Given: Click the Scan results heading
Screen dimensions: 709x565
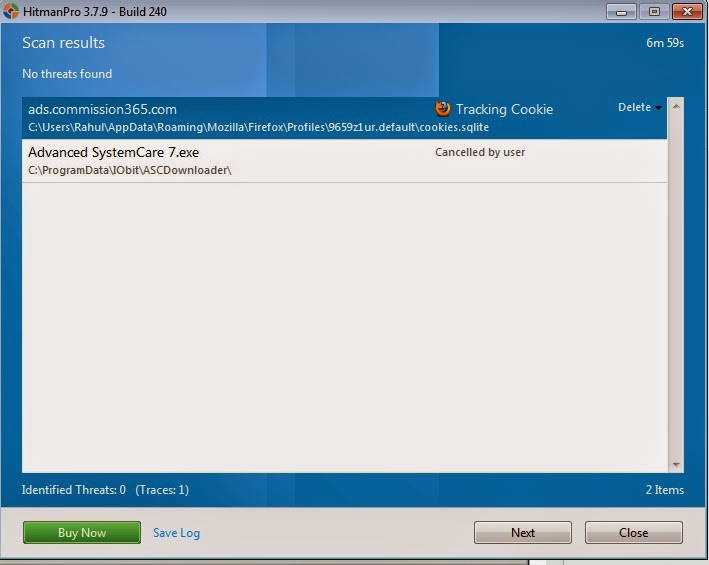Looking at the screenshot, I should tap(63, 43).
